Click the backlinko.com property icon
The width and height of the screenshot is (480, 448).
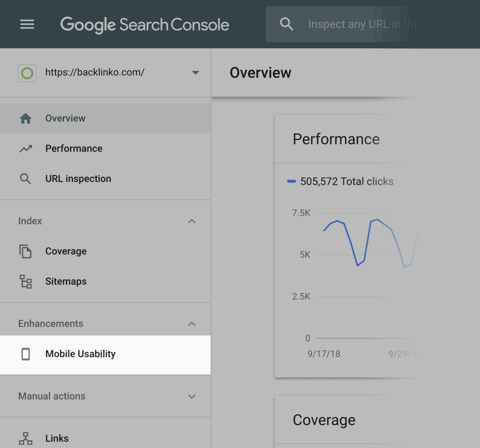point(27,72)
